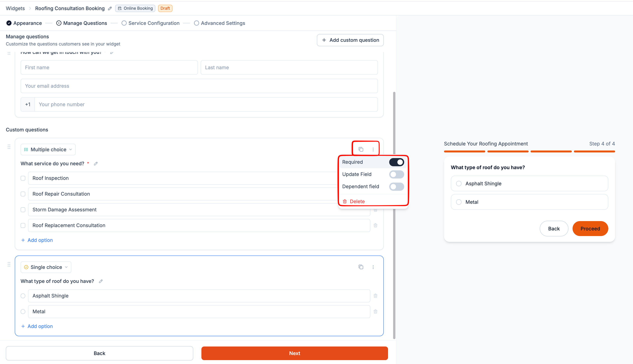633x364 pixels.
Task: Check the Roof Replacement Consultation checkbox
Action: [23, 226]
